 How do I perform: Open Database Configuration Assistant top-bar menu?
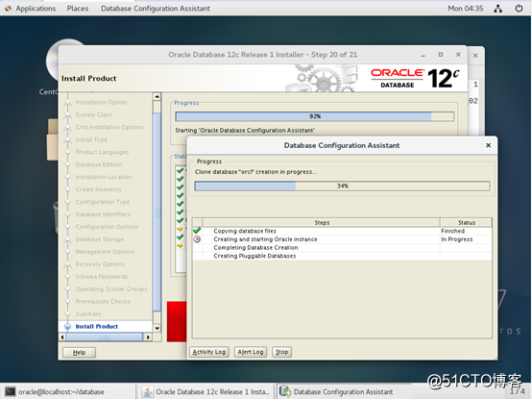click(156, 8)
